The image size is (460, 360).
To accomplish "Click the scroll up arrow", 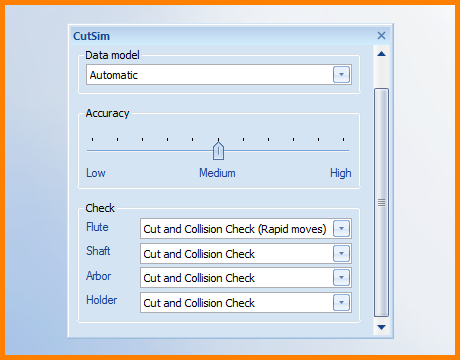I will (381, 54).
